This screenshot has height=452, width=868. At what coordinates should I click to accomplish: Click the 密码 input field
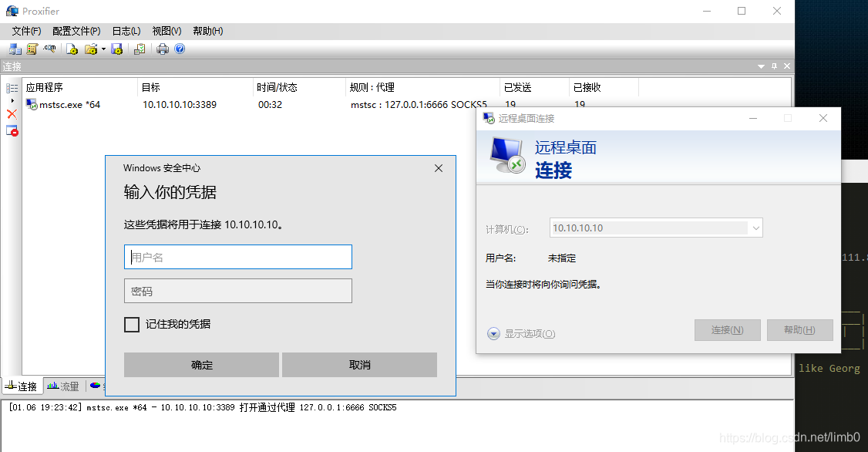(238, 291)
